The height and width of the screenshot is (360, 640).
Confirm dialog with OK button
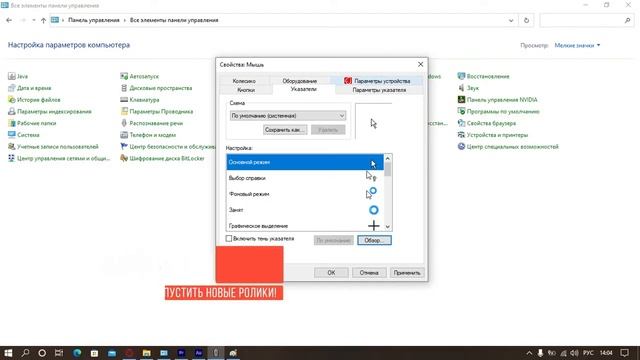331,273
